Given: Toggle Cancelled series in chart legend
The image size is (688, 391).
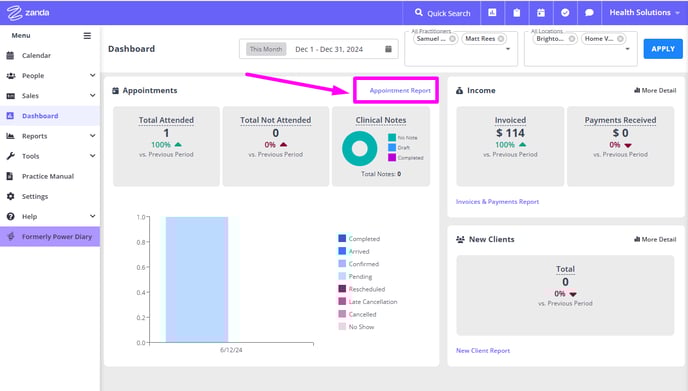Looking at the screenshot, I should 357,314.
